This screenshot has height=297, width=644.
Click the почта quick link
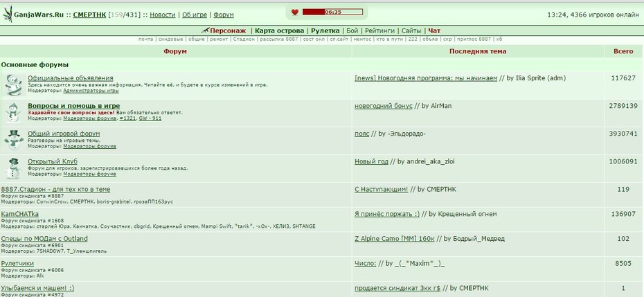click(x=146, y=39)
